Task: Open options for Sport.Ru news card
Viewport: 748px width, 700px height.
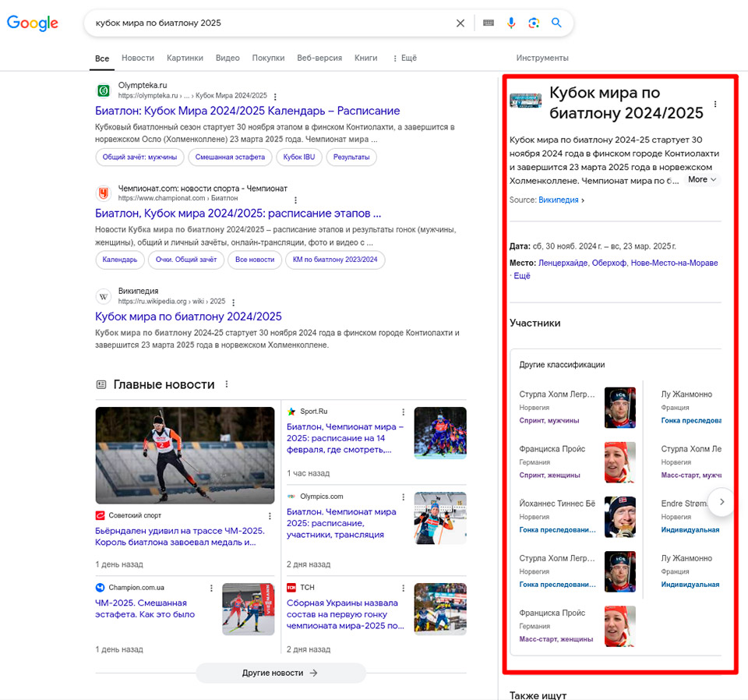Action: coord(403,412)
